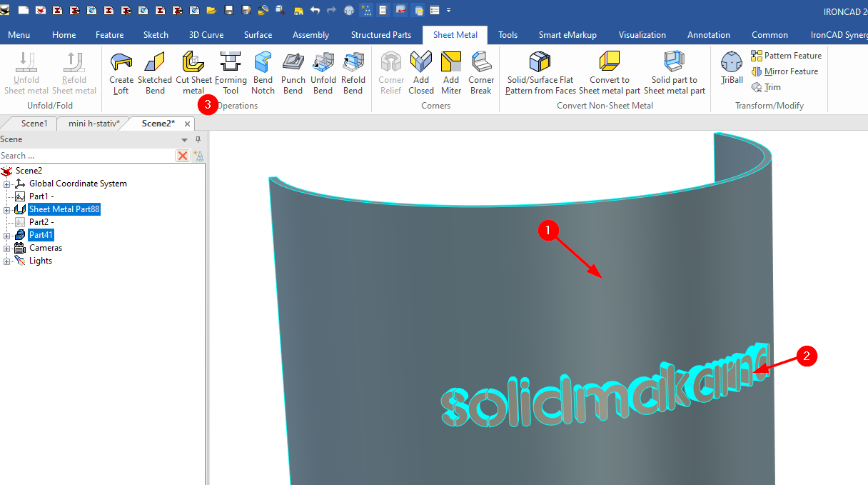868x485 pixels.
Task: Click the Undo arrow in quick access toolbar
Action: pos(315,10)
